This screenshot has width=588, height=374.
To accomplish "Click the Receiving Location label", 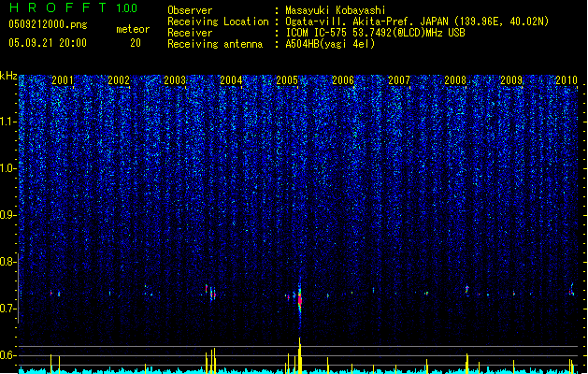I will (x=218, y=22).
